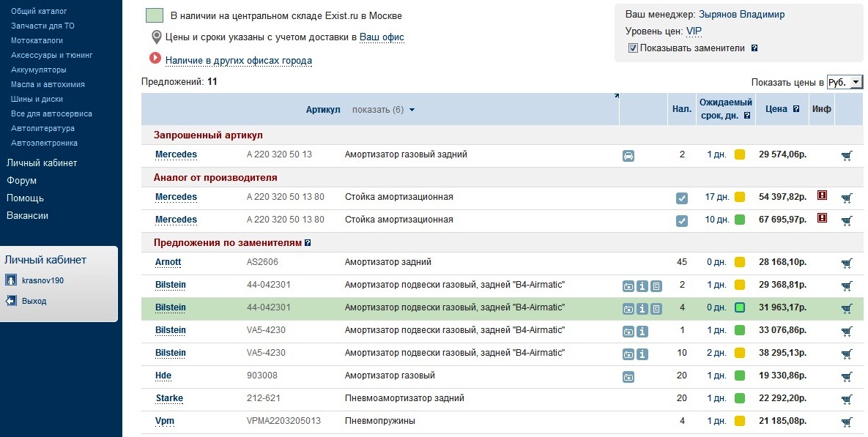868x437 pixels.
Task: Open 'Запчасти для ТО' in sidebar
Action: [42, 26]
